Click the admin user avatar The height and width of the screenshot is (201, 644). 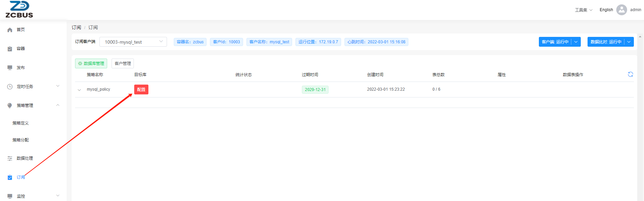coord(621,10)
